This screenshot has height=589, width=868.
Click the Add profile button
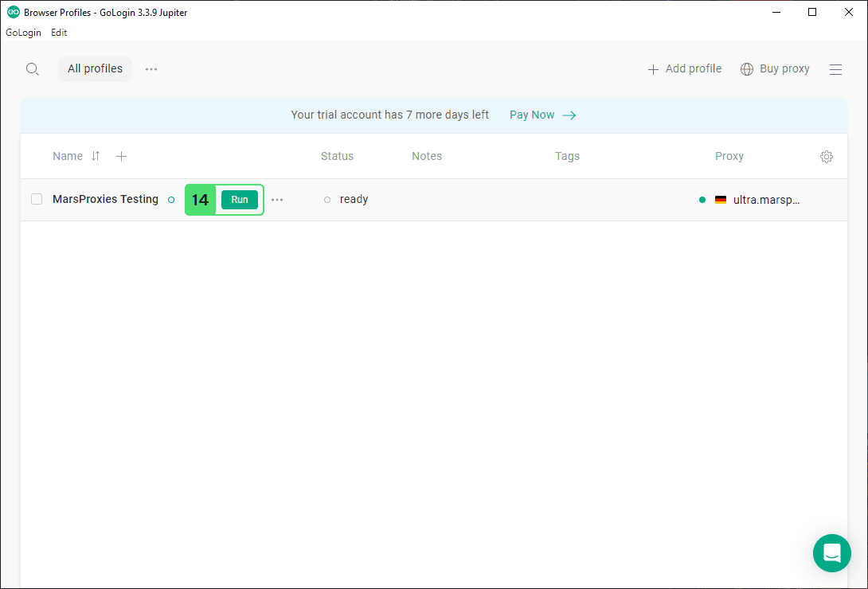coord(685,69)
